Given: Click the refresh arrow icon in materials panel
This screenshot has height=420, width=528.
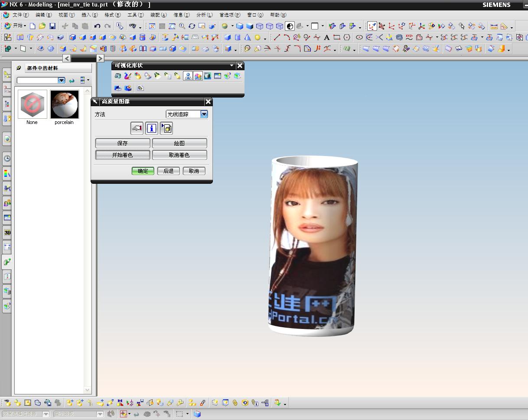Looking at the screenshot, I should click(x=72, y=80).
